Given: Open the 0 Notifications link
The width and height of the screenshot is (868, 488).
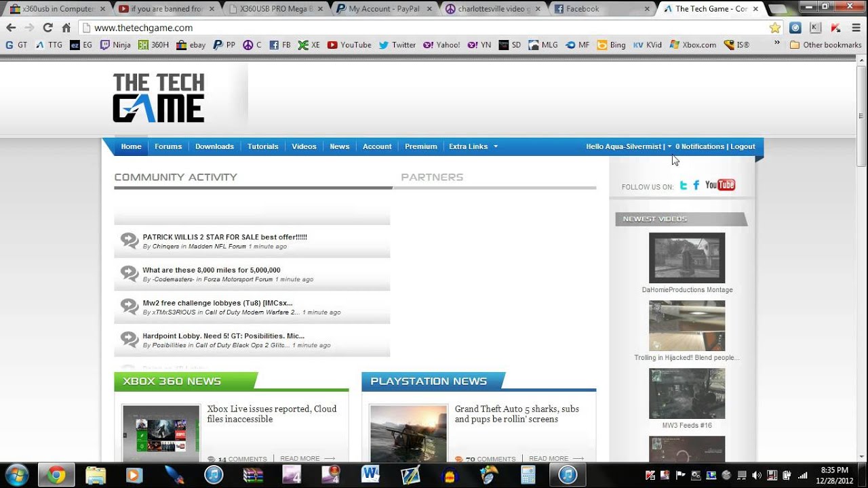Looking at the screenshot, I should pos(700,146).
